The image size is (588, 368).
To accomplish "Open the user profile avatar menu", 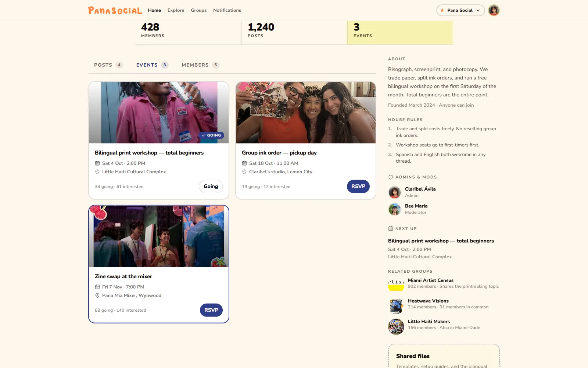I will pos(494,10).
